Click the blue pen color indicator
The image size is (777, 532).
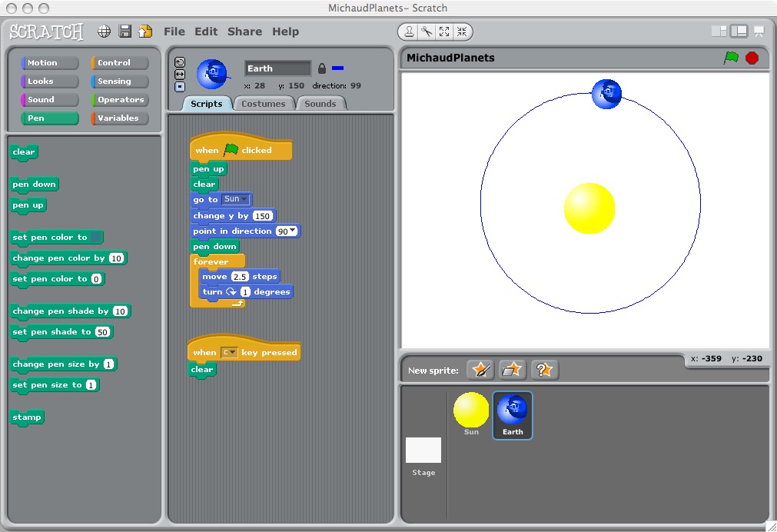[338, 68]
